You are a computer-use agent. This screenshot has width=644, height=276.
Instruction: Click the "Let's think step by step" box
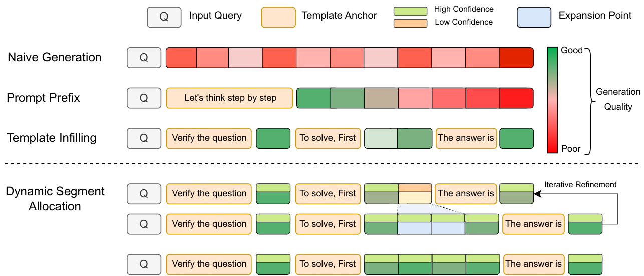pos(230,98)
